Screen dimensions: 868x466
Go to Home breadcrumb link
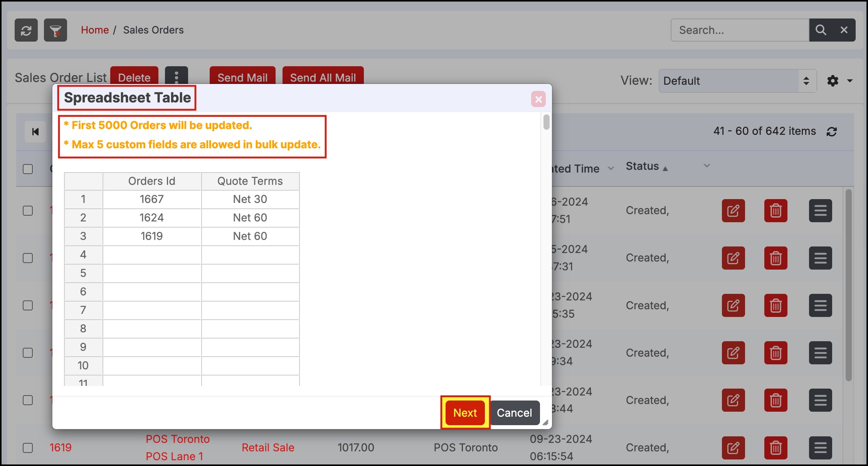(x=95, y=30)
